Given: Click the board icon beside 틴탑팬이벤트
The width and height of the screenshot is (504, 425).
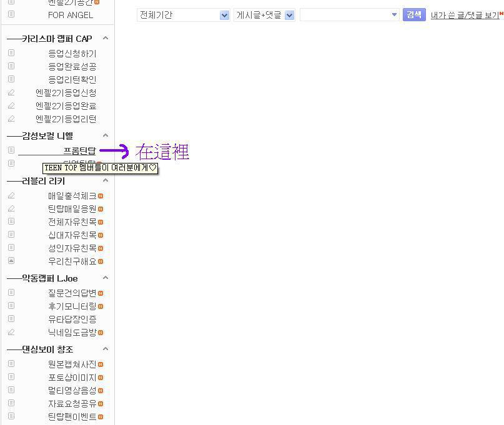Looking at the screenshot, I should [11, 416].
